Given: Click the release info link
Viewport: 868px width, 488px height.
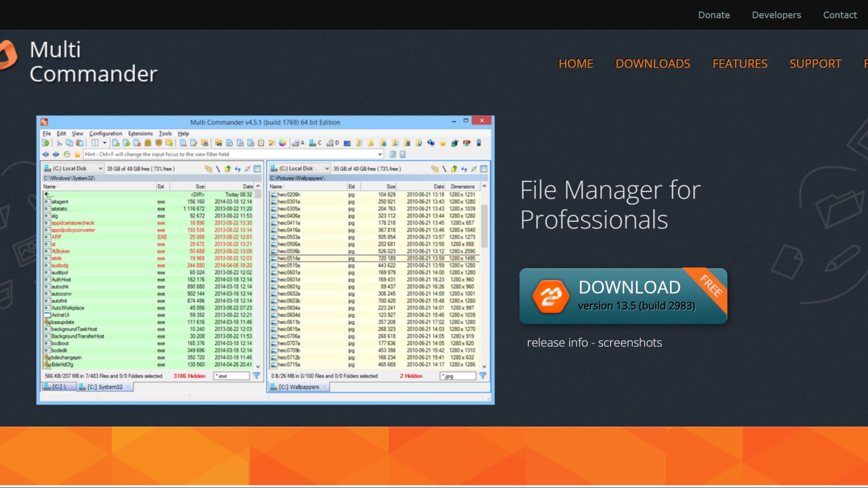Looking at the screenshot, I should pos(555,342).
